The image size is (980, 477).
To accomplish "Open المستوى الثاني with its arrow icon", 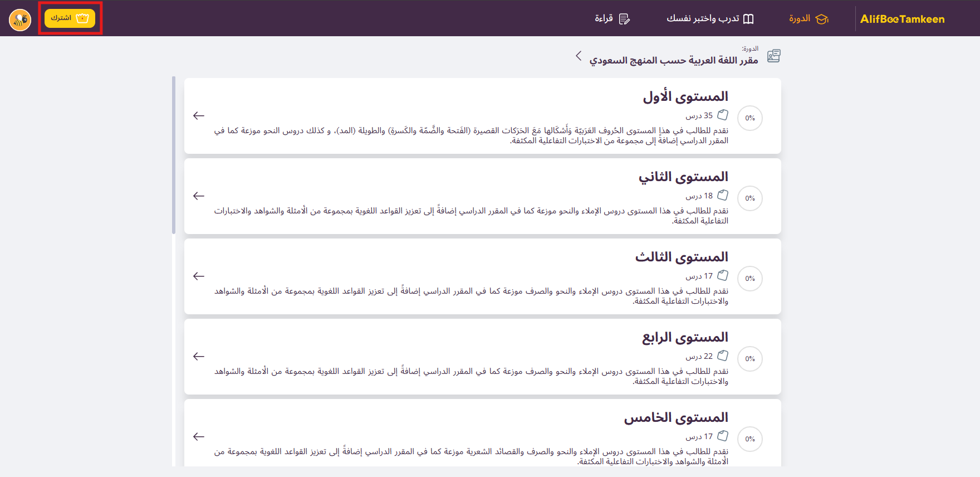I will coord(199,196).
